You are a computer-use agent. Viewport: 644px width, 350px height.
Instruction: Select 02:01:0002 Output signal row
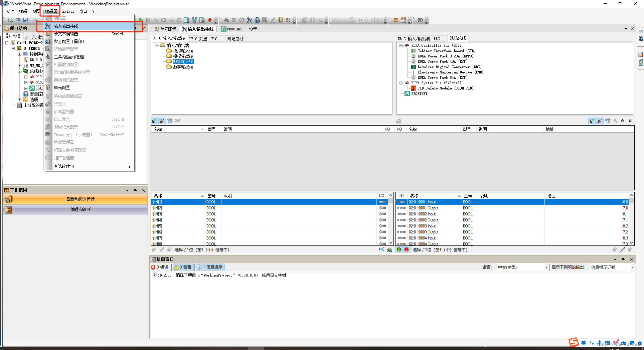[x=513, y=220]
